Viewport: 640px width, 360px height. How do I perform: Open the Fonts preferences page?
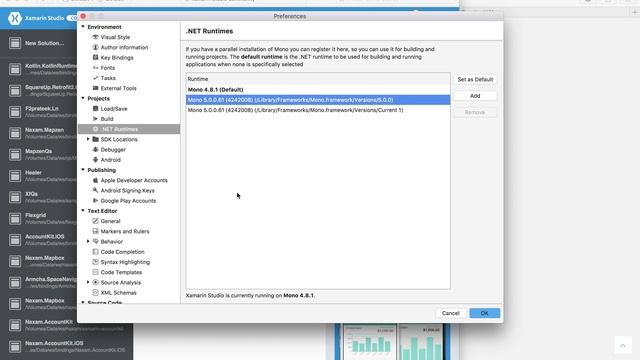(108, 68)
